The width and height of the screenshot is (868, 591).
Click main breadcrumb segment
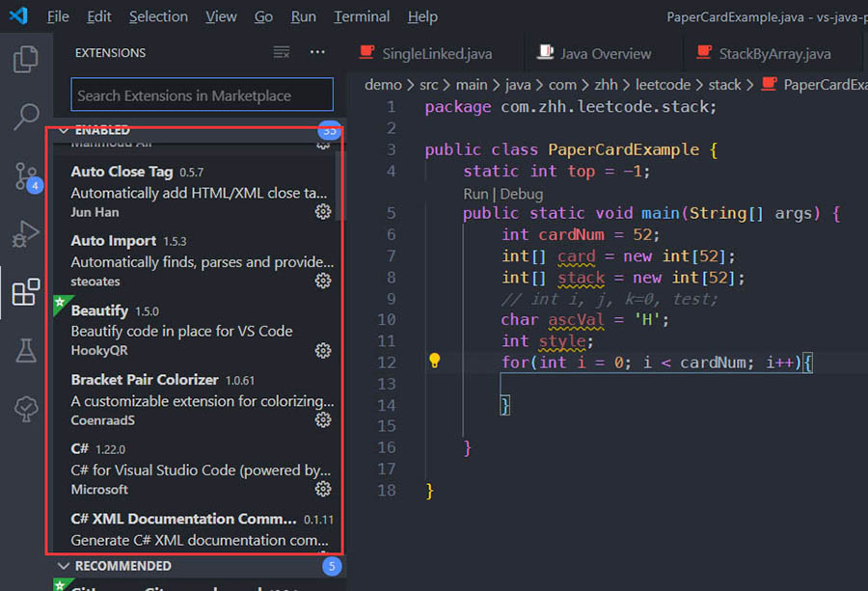tap(472, 85)
